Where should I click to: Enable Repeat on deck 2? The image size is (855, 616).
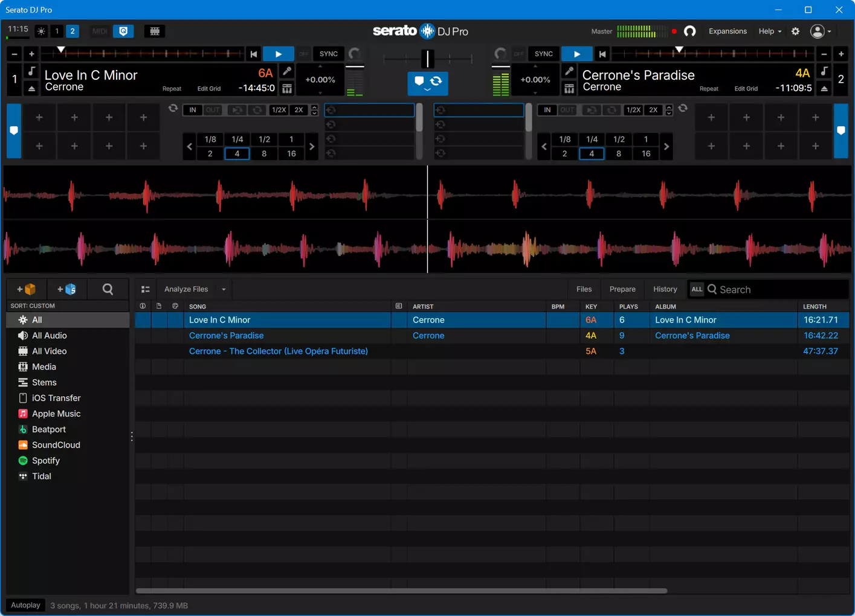pos(709,89)
